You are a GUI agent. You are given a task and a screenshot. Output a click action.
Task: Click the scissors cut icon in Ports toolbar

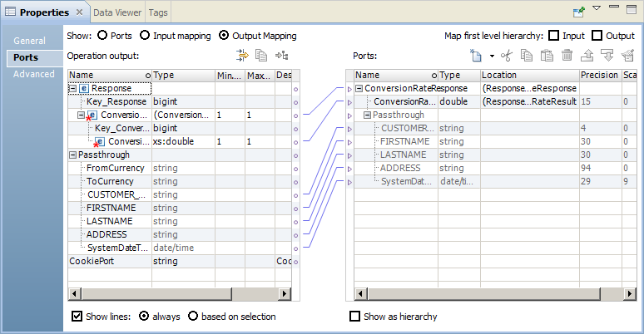506,56
